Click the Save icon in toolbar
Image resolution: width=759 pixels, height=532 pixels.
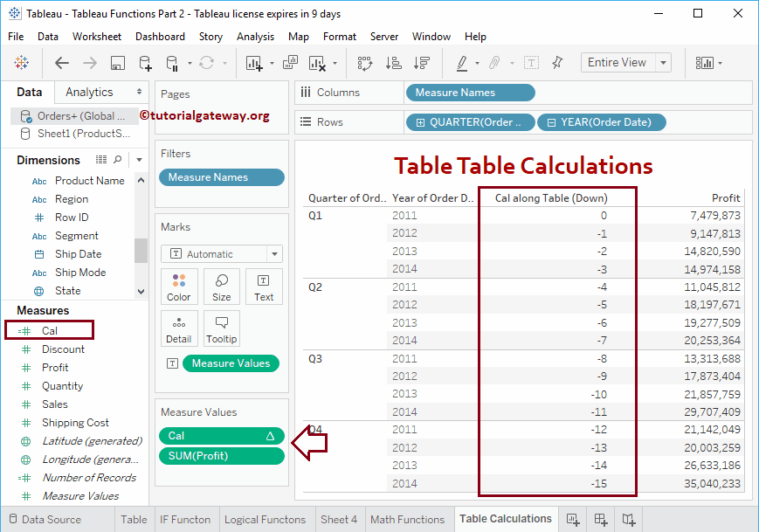point(118,63)
